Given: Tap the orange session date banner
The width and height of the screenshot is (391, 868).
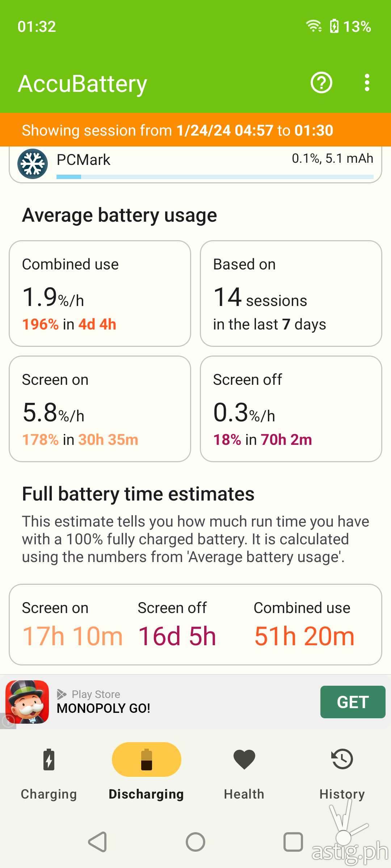Looking at the screenshot, I should 195,130.
